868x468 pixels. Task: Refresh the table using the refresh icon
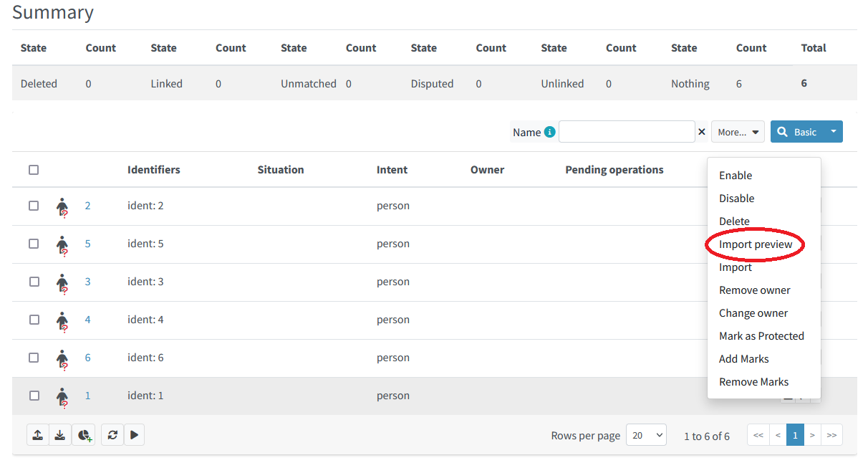(112, 434)
